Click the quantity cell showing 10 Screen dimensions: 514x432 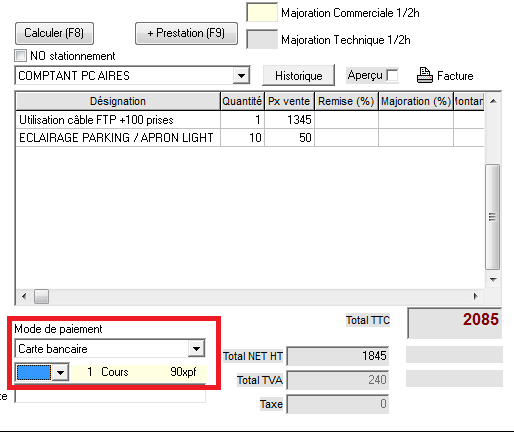[242, 138]
